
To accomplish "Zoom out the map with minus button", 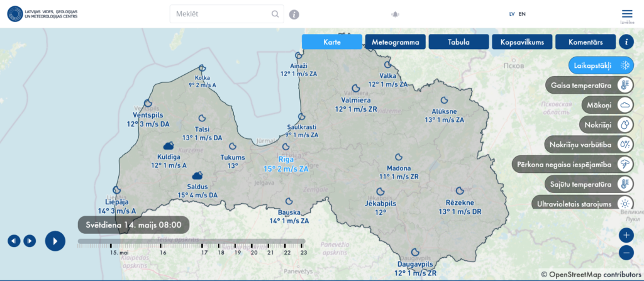I will tap(626, 253).
